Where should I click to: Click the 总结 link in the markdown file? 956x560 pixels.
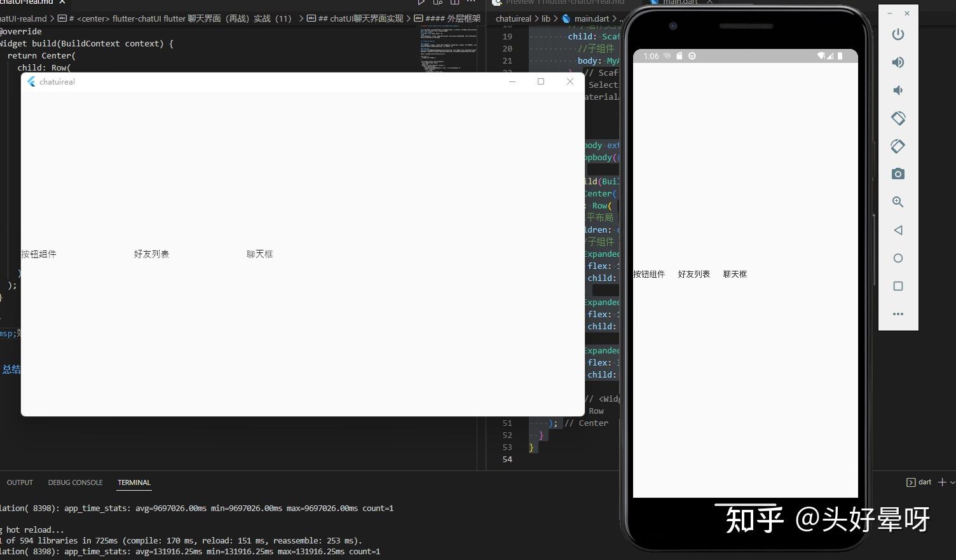click(12, 369)
